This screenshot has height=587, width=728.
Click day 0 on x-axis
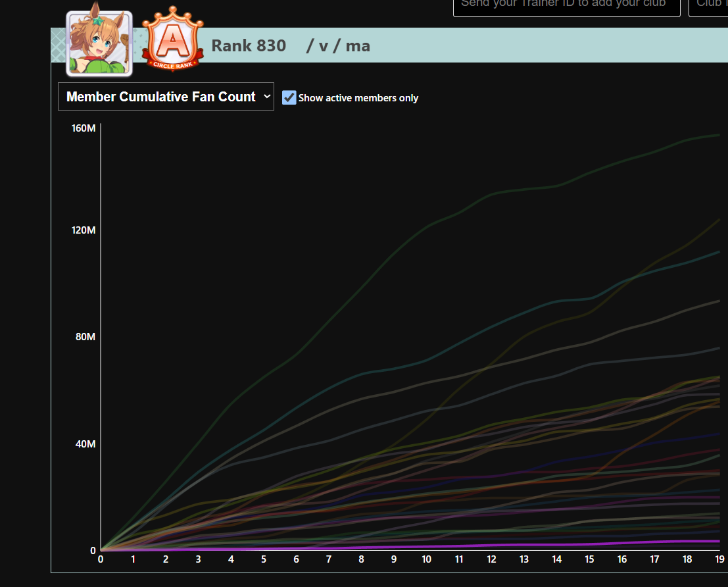(100, 559)
